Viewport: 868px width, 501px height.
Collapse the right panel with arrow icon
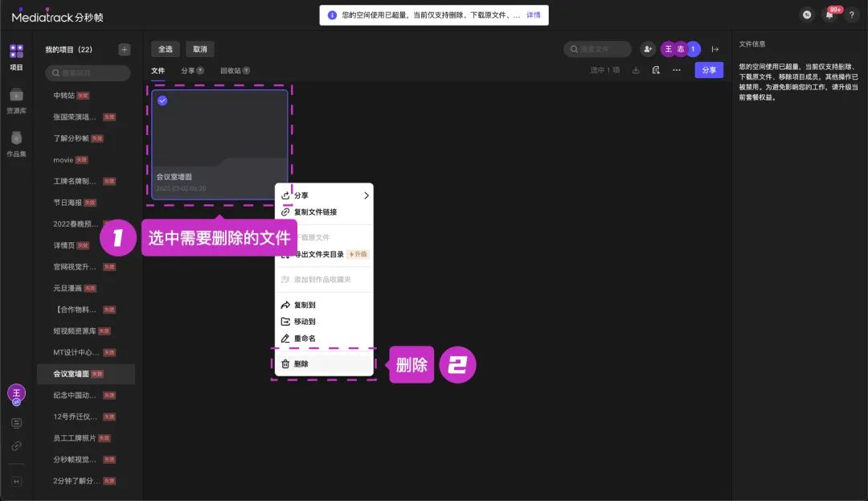[x=715, y=50]
